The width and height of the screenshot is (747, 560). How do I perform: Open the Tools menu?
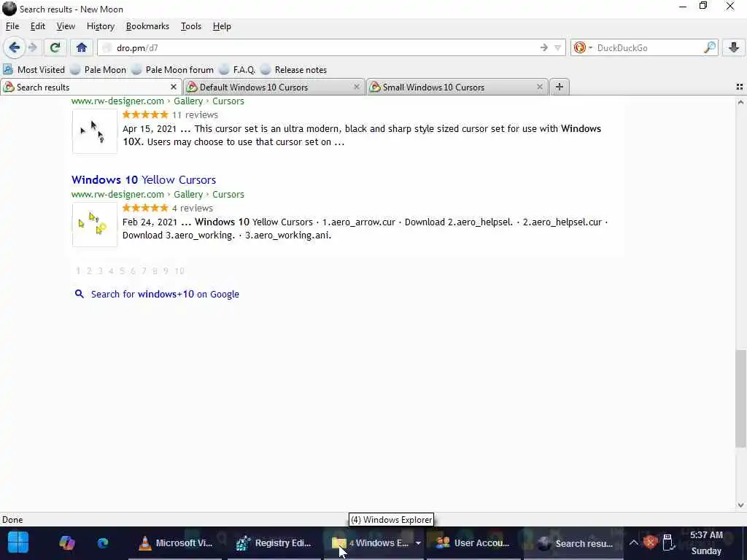click(191, 26)
